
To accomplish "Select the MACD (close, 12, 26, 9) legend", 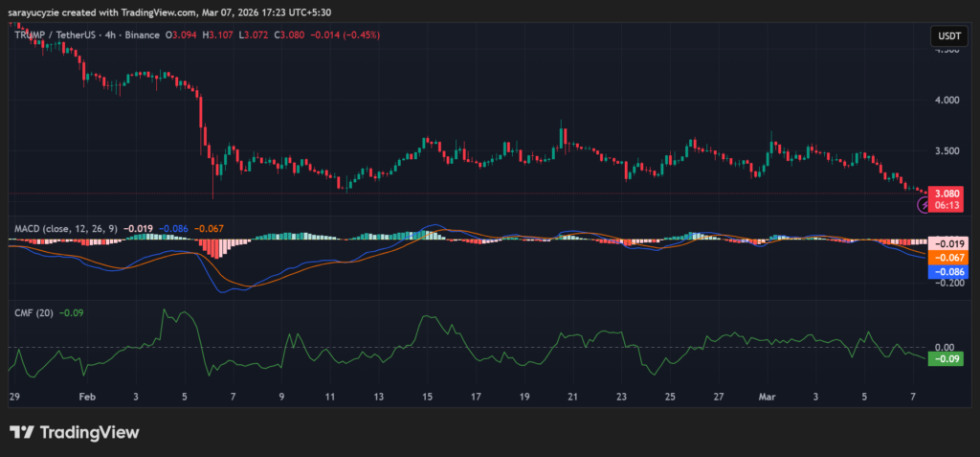I will point(65,230).
